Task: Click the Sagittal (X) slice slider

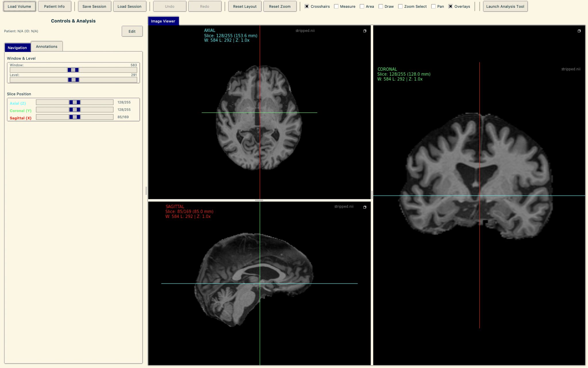Action: click(x=75, y=117)
